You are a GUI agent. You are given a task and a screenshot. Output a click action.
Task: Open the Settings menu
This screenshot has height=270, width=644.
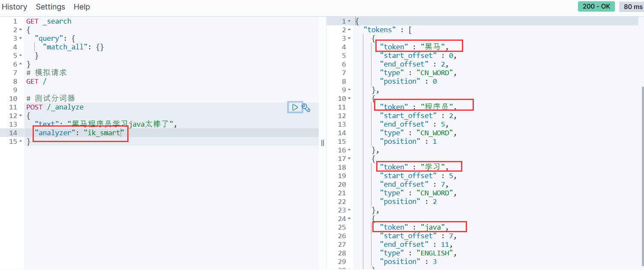click(51, 7)
